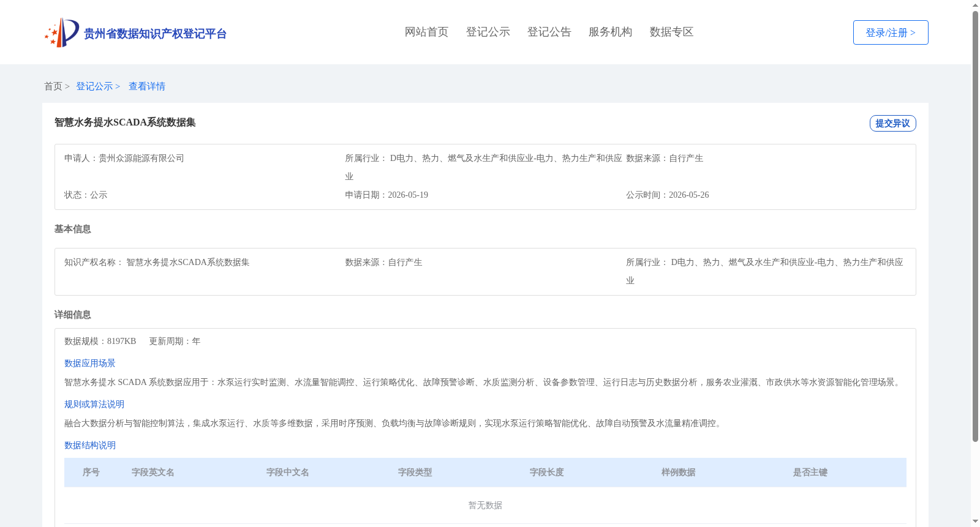Viewport: 980px width, 527px height.
Task: Click the scrollbar down arrow
Action: (975, 521)
